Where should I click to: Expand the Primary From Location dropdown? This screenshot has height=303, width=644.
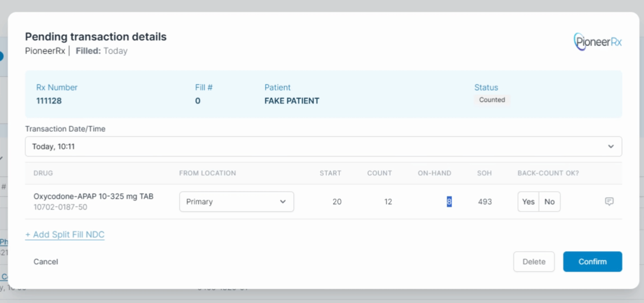(237, 202)
